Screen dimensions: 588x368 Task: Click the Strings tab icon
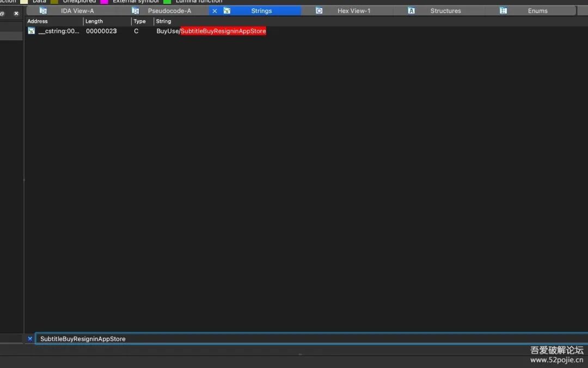pyautogui.click(x=227, y=10)
